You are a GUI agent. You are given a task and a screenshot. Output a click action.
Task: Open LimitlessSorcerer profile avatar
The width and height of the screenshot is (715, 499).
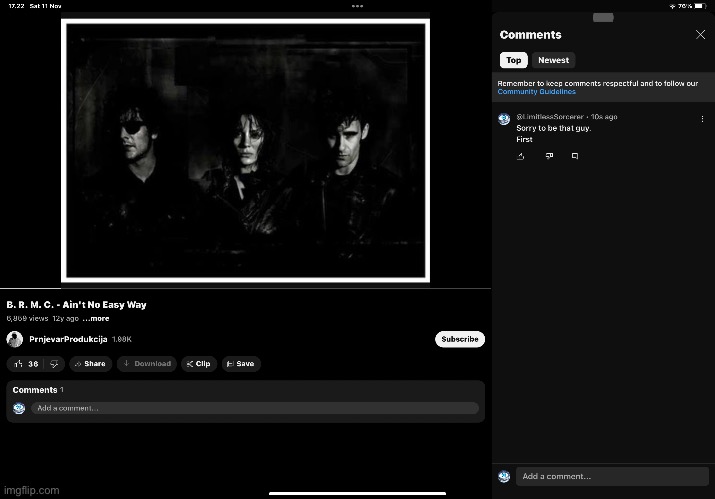point(504,119)
